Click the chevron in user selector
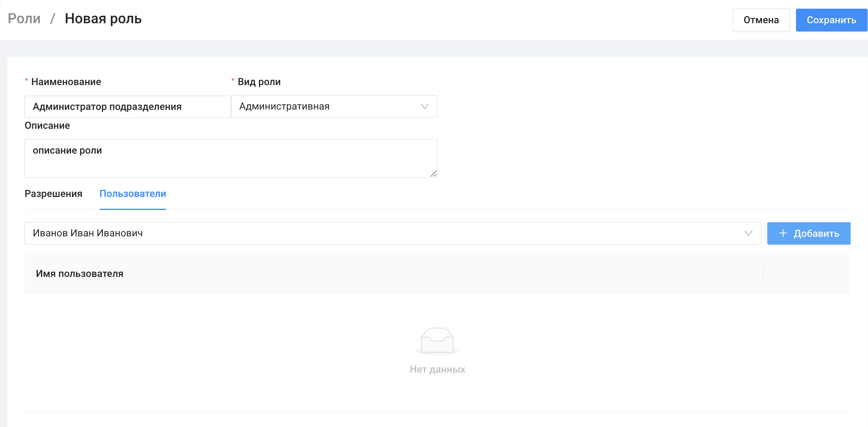The width and height of the screenshot is (868, 427). [748, 233]
